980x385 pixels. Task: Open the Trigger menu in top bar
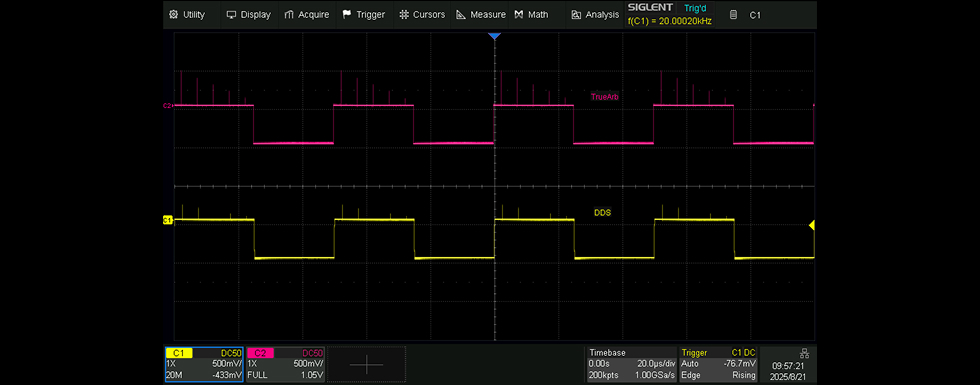pyautogui.click(x=364, y=14)
